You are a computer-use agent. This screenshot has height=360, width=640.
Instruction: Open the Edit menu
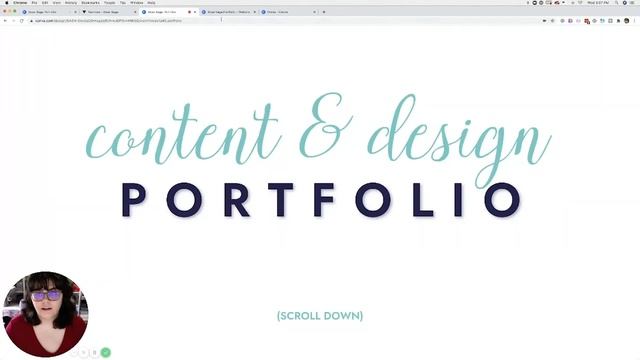click(45, 2)
